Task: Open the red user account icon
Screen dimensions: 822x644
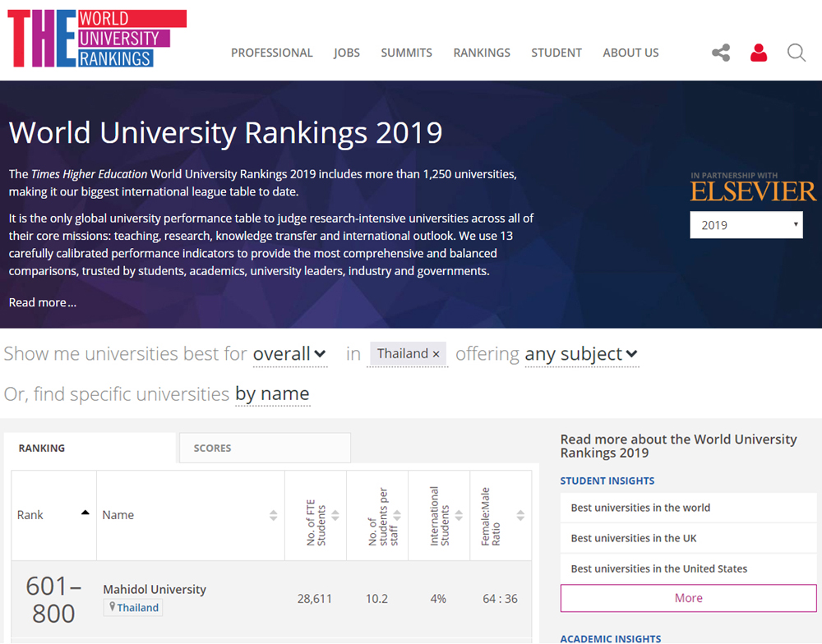Action: (758, 53)
